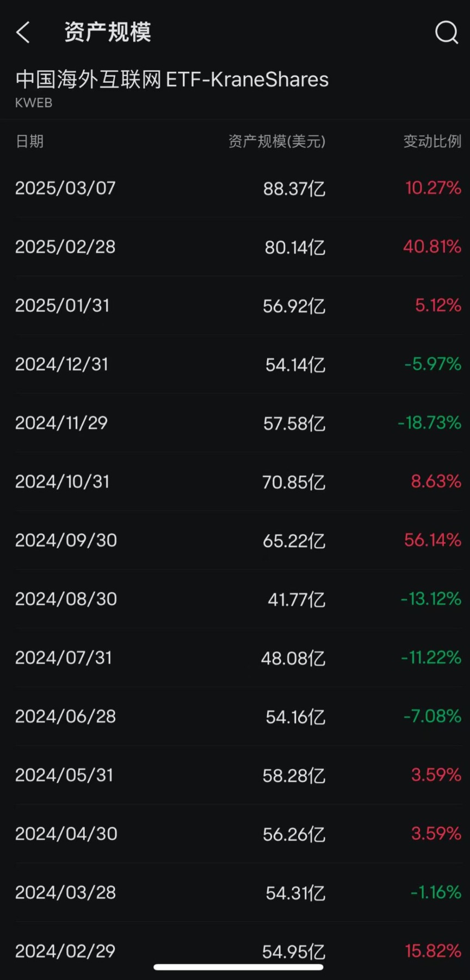Tap the KWEB ticker symbol

34,103
